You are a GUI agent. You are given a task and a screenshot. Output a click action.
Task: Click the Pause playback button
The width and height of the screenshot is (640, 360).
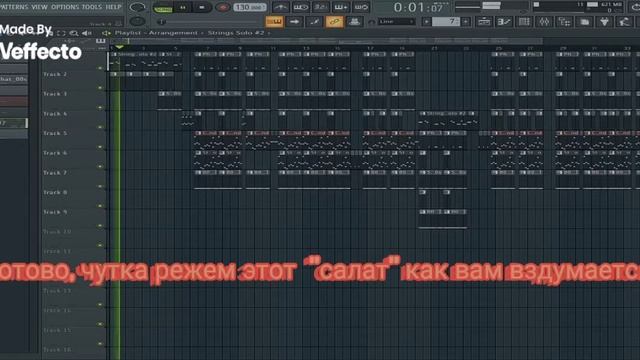pyautogui.click(x=182, y=7)
